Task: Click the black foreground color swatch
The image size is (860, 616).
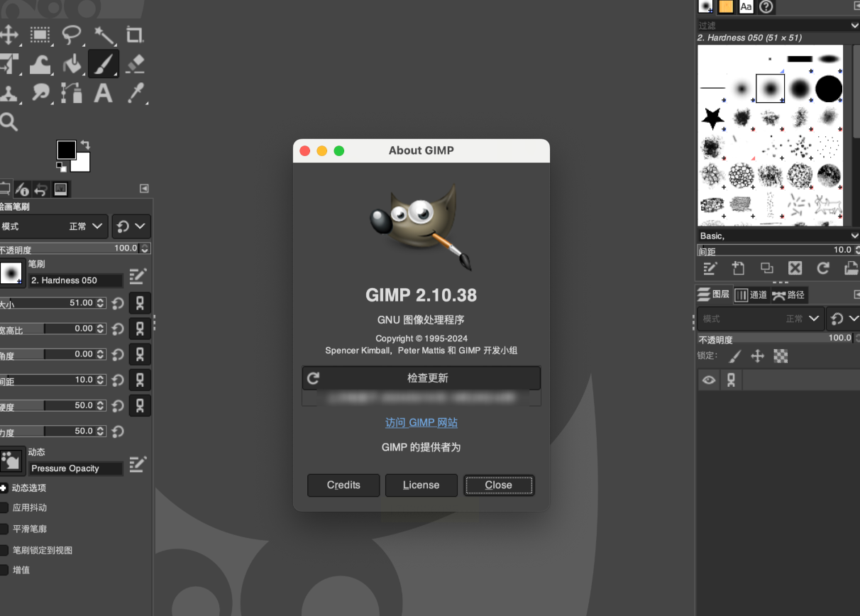Action: tap(66, 150)
